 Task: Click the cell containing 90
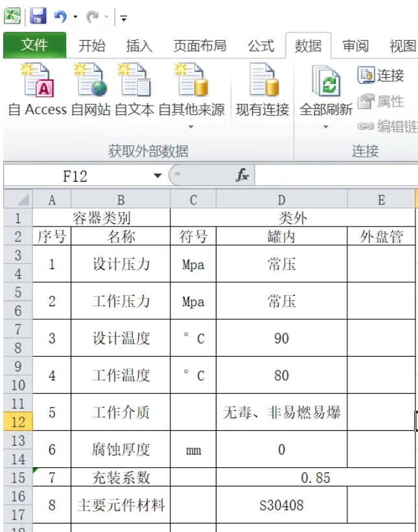pos(281,338)
